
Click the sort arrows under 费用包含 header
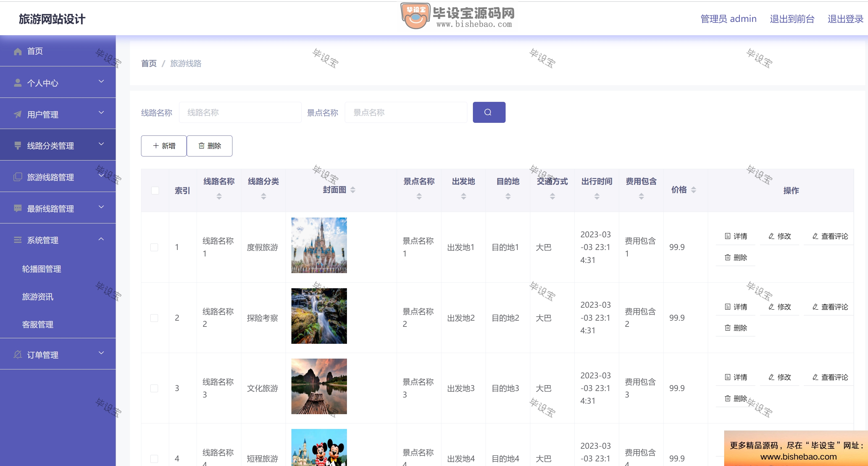click(x=641, y=196)
